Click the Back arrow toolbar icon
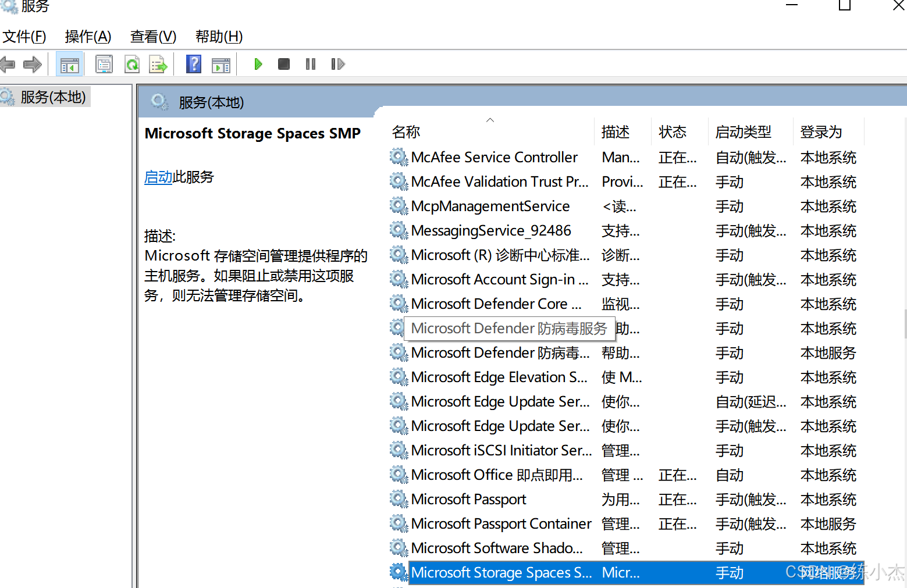 pos(8,64)
